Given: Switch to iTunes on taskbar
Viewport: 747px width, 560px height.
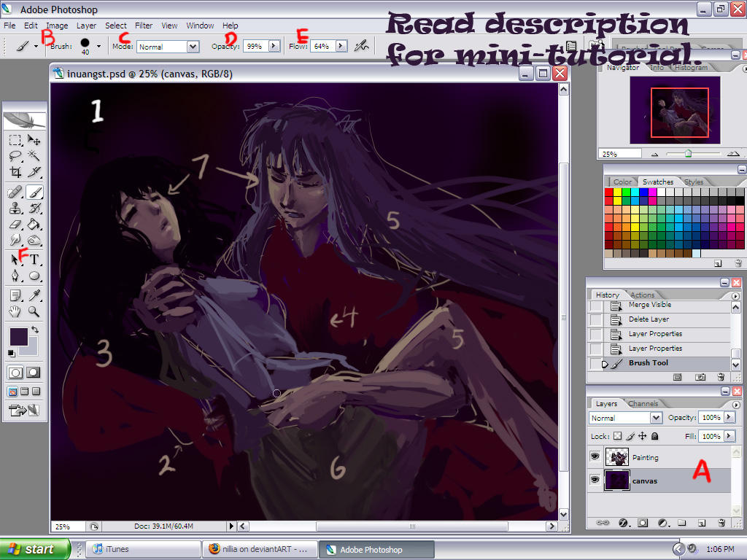Looking at the screenshot, I should coord(144,549).
